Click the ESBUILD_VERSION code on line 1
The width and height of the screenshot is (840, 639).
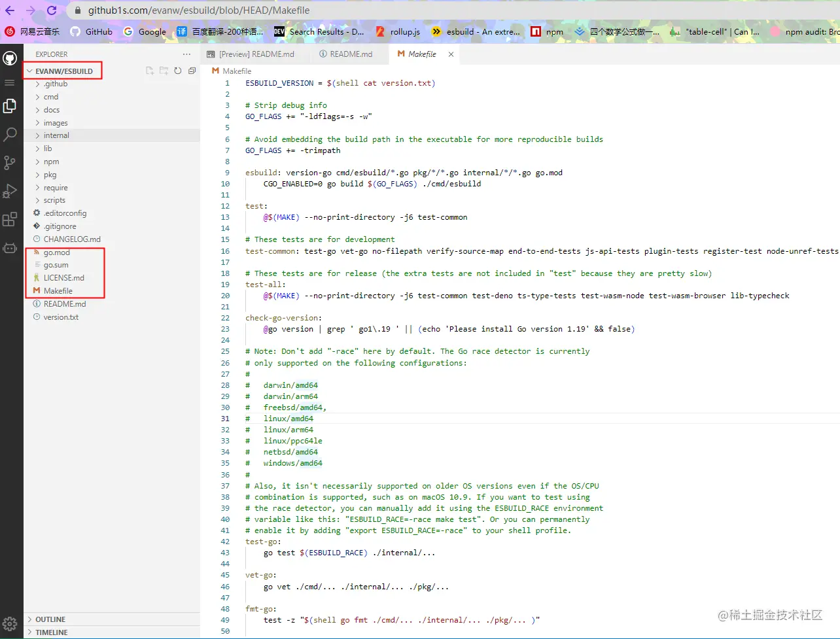coord(279,83)
